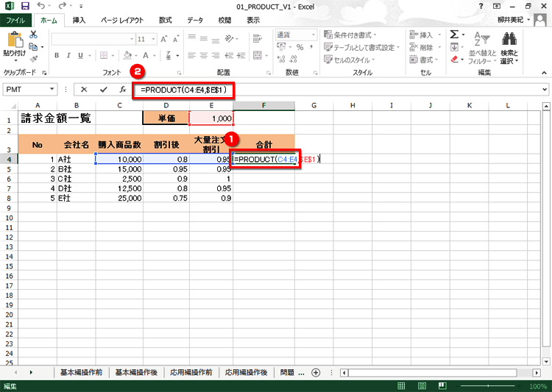Click the Page Layout view icon
Viewport: 552px width, 392px height.
pyautogui.click(x=422, y=386)
